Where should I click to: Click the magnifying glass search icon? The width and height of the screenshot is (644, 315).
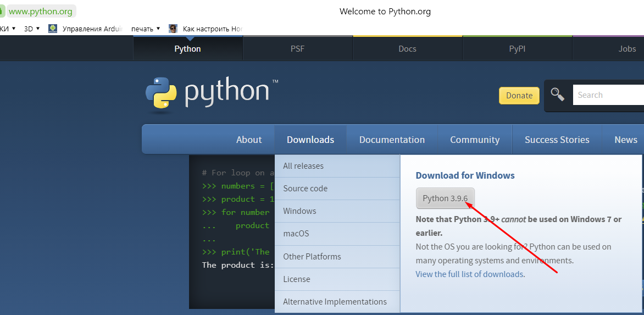(557, 95)
